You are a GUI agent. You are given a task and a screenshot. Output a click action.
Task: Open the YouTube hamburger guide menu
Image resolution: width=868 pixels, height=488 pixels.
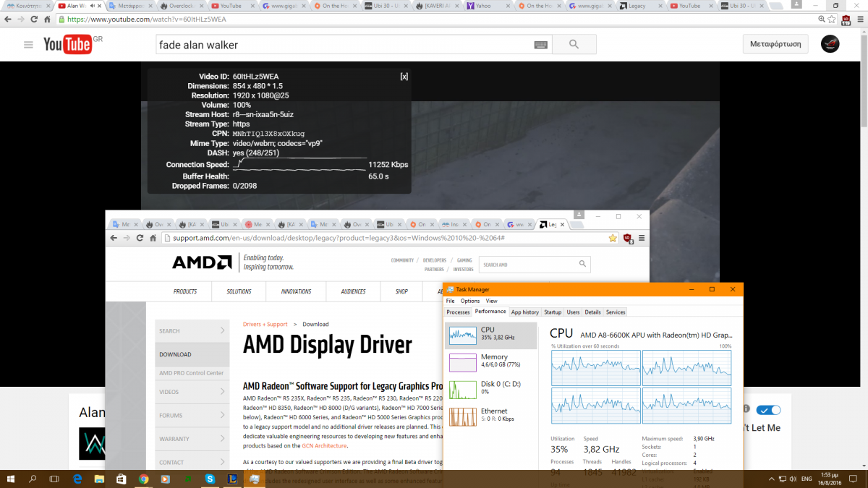coord(28,45)
